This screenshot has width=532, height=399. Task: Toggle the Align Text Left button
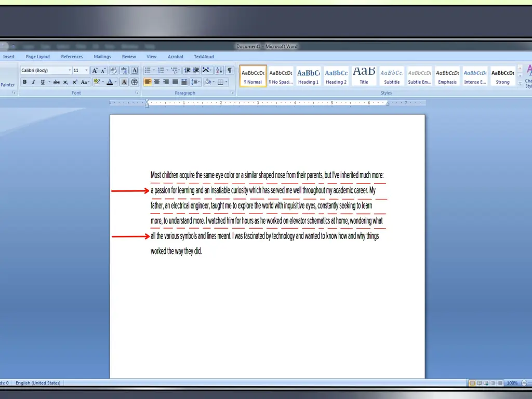148,82
